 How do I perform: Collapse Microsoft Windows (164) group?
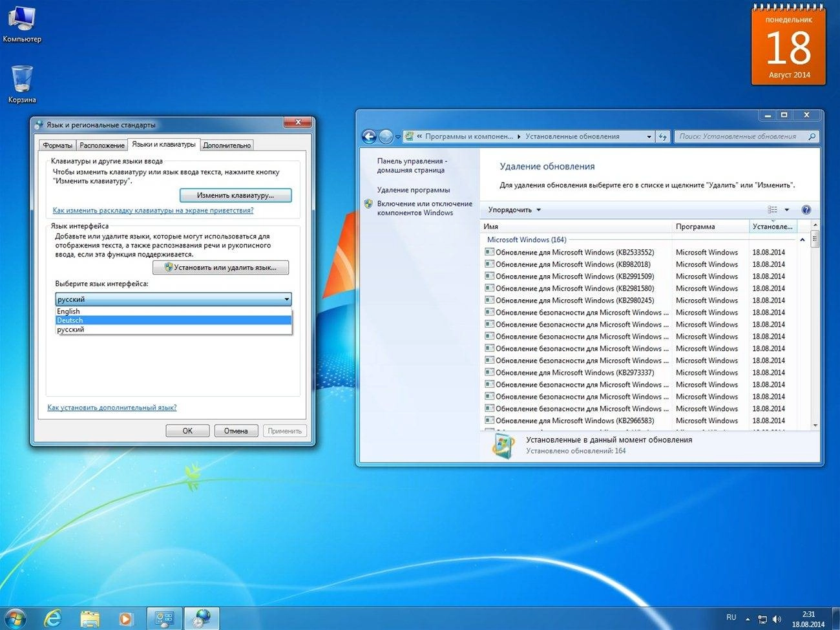[802, 240]
